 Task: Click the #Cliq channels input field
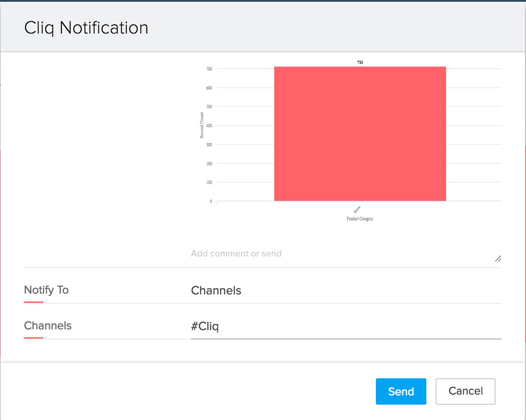345,326
